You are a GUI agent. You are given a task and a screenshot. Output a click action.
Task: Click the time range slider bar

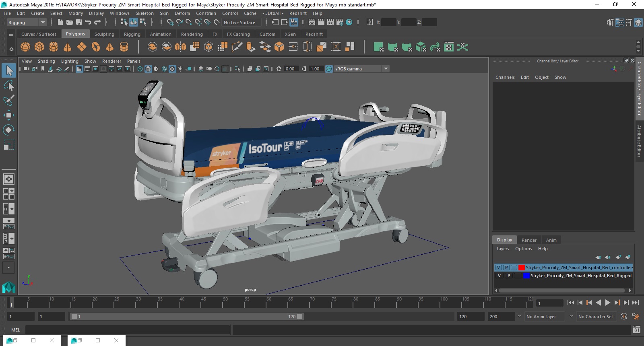click(187, 317)
